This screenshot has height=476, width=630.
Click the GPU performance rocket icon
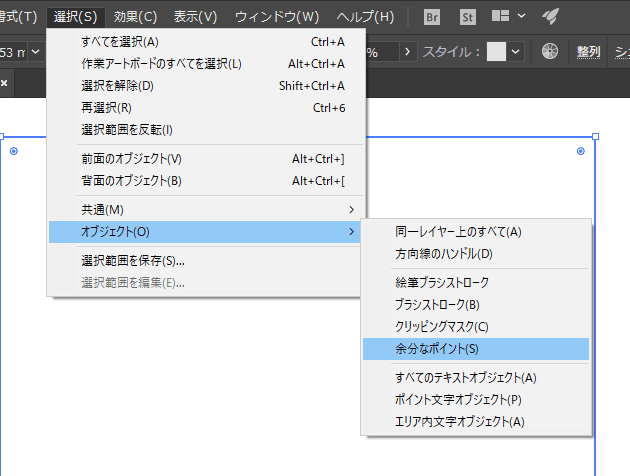(551, 16)
